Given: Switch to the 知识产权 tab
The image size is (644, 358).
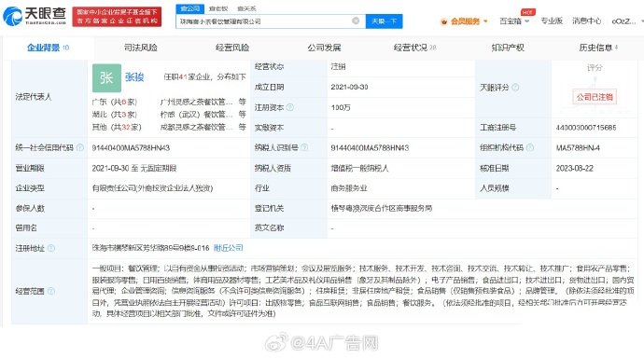Looking at the screenshot, I should pyautogui.click(x=508, y=48).
